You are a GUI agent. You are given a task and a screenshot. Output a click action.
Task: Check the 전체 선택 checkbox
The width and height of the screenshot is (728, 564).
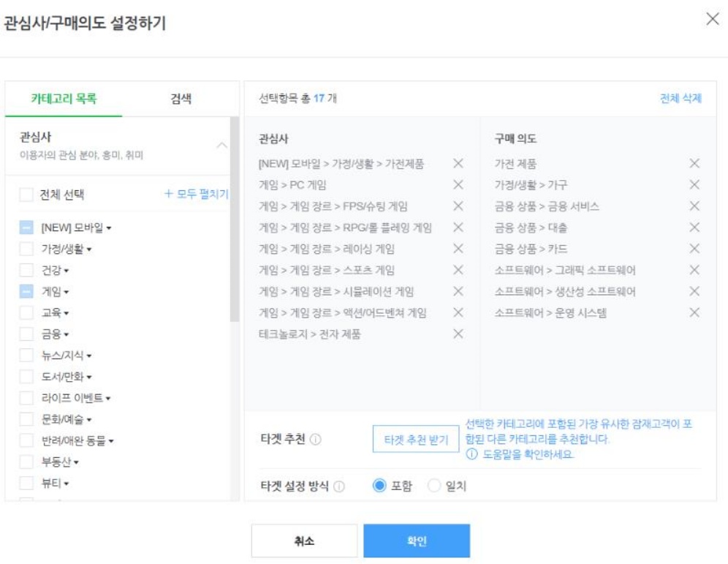tap(26, 195)
